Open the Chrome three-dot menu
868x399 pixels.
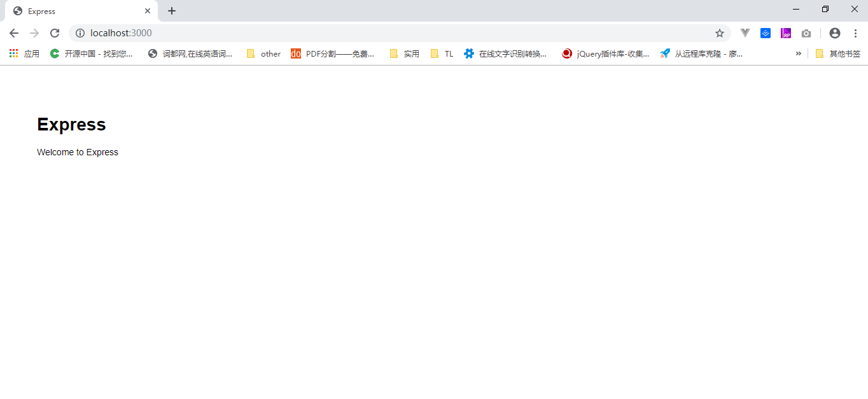pos(856,32)
